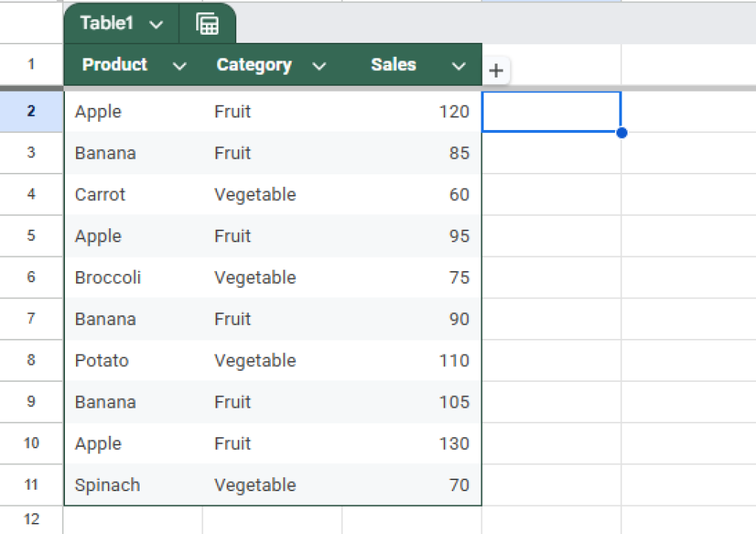This screenshot has width=756, height=534.
Task: Click the table view icon beside Table1
Action: [x=207, y=23]
